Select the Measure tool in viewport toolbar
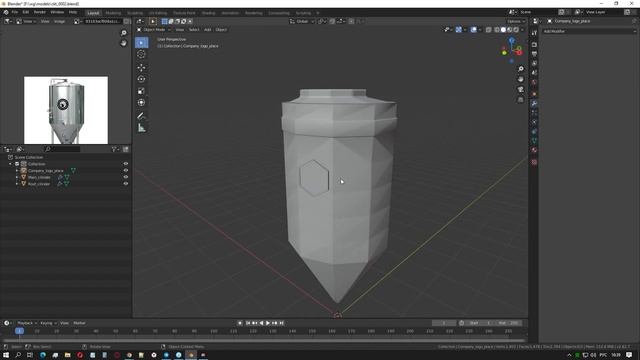 [141, 128]
